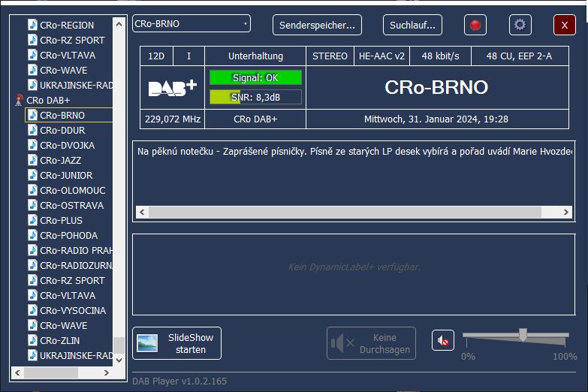This screenshot has width=588, height=392.
Task: Start a scan with the Suchlauf button
Action: [x=412, y=25]
